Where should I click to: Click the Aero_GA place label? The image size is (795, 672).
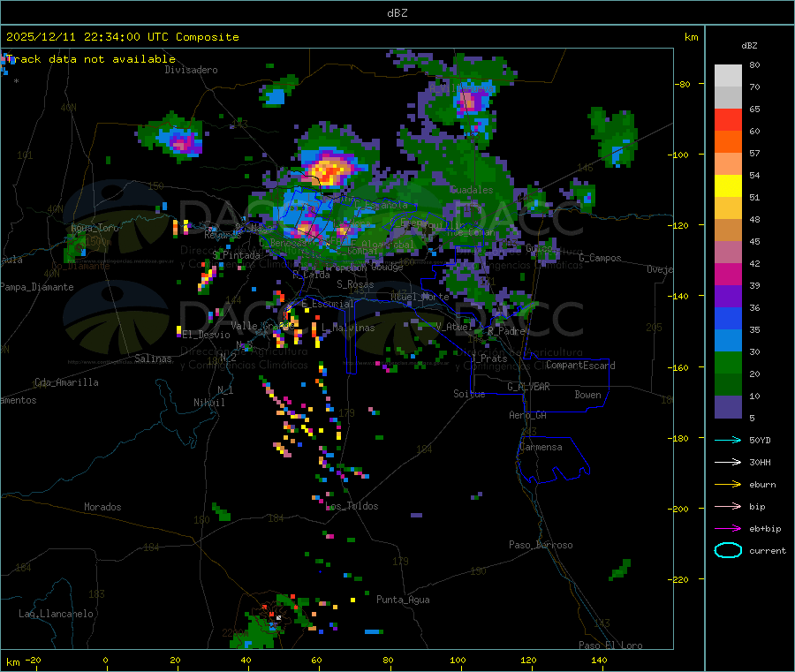coord(528,415)
